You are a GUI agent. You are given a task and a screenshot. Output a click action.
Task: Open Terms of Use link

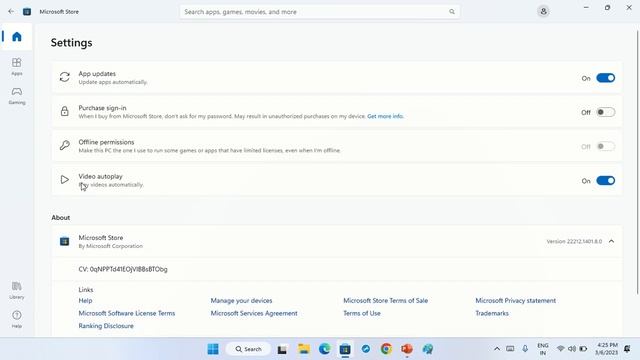click(362, 313)
